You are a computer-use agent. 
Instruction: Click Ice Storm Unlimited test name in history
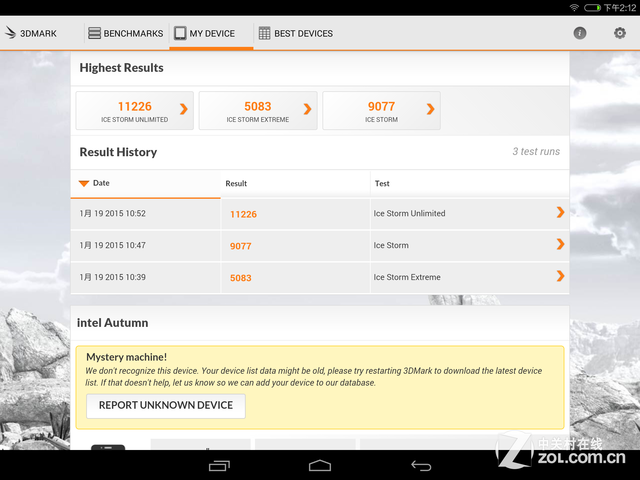pyautogui.click(x=409, y=213)
